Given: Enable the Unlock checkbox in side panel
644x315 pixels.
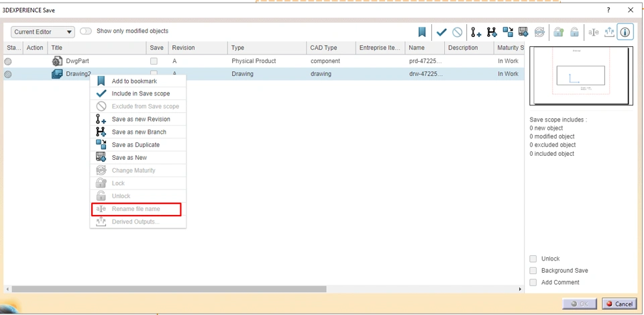Looking at the screenshot, I should (533, 259).
